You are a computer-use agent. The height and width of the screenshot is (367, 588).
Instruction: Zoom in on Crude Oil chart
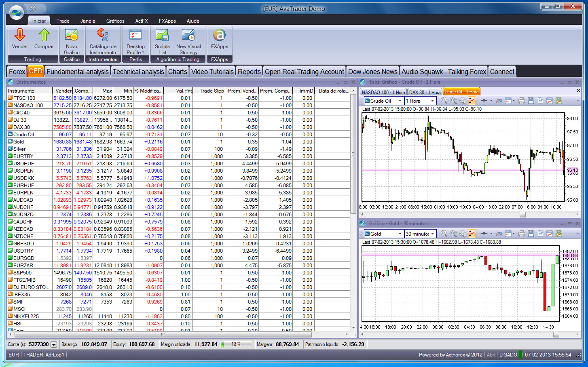click(444, 101)
